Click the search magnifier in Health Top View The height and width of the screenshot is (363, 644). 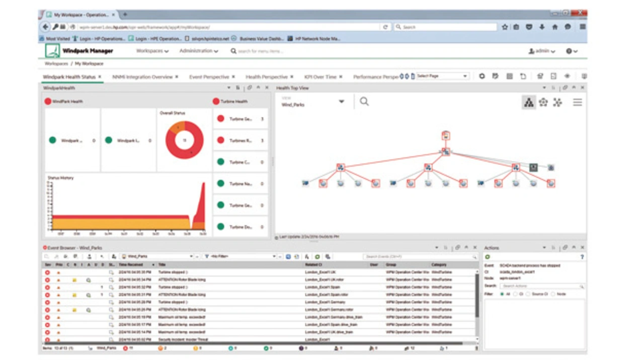pyautogui.click(x=364, y=102)
